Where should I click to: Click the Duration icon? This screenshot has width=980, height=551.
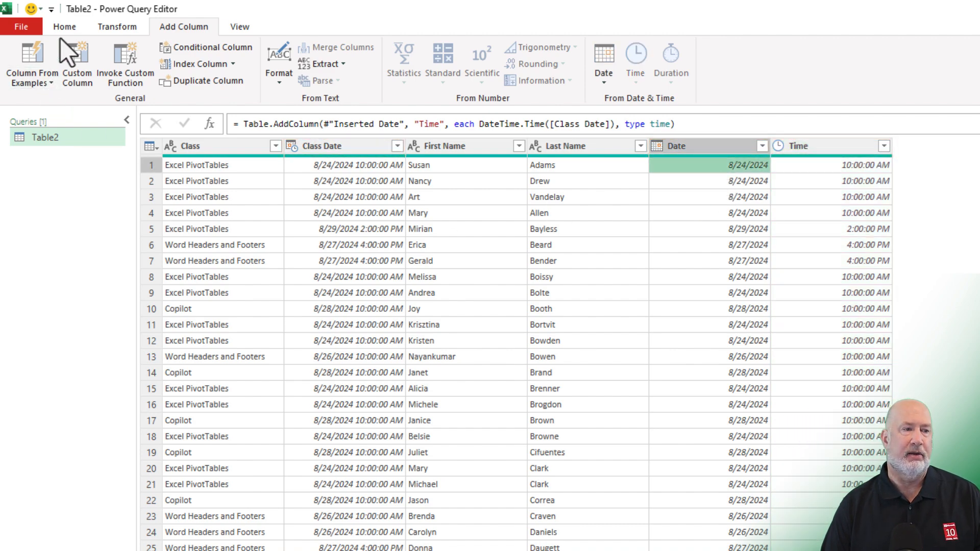pyautogui.click(x=671, y=61)
